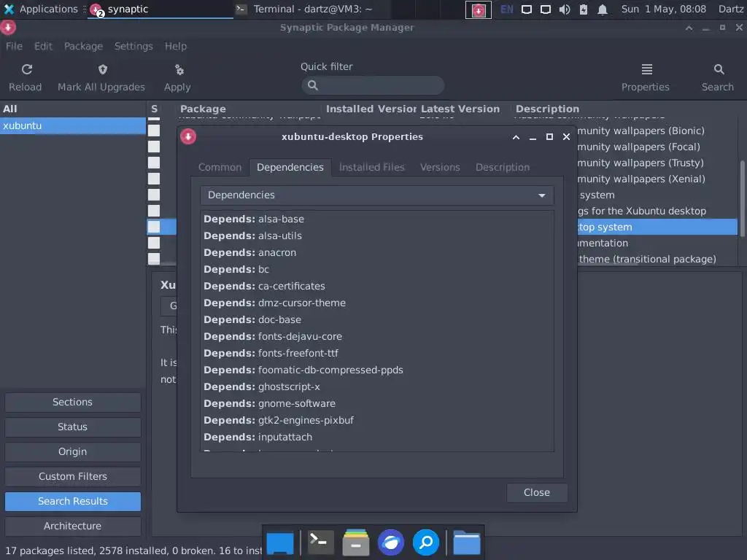This screenshot has height=560, width=747.
Task: Switch to the Common tab
Action: [x=220, y=167]
